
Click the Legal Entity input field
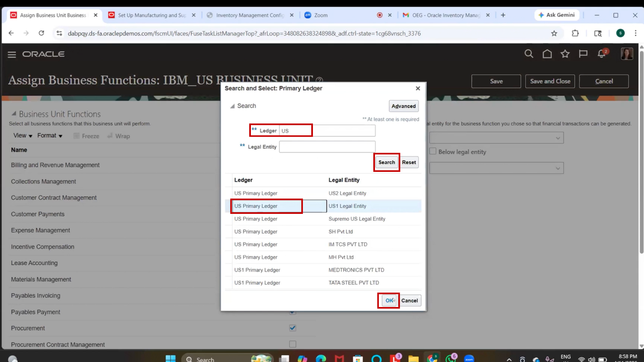pos(327,147)
